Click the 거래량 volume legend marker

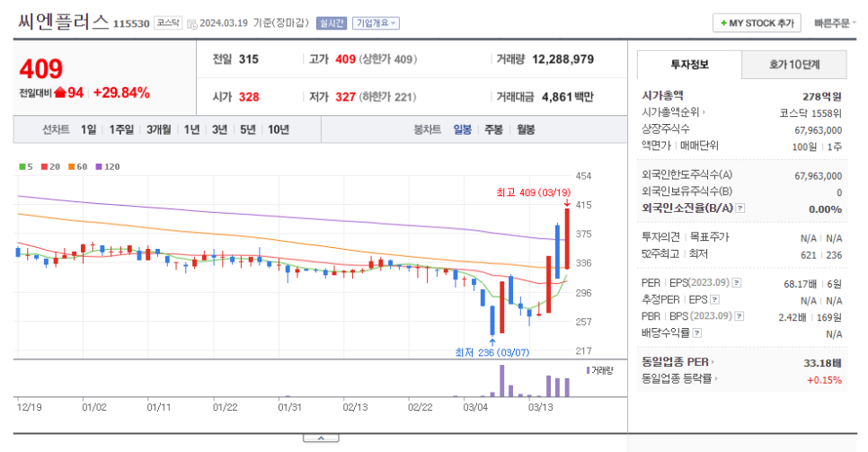tap(599, 370)
